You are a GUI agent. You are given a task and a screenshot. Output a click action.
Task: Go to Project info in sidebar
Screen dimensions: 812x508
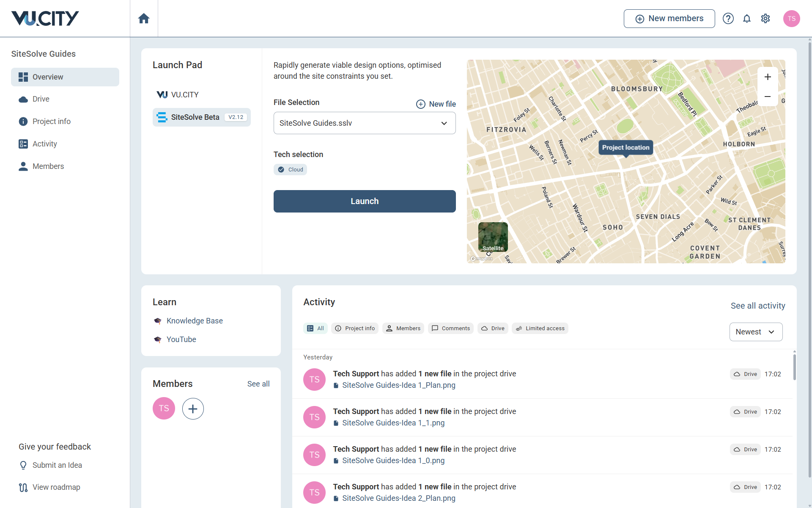(x=51, y=121)
